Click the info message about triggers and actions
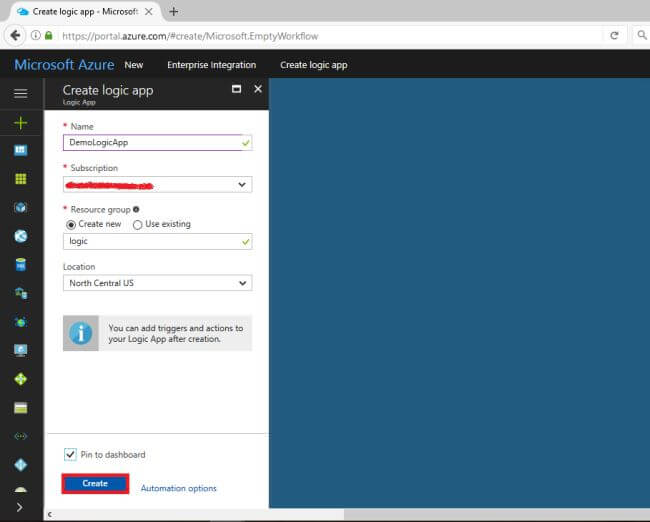 [x=158, y=333]
